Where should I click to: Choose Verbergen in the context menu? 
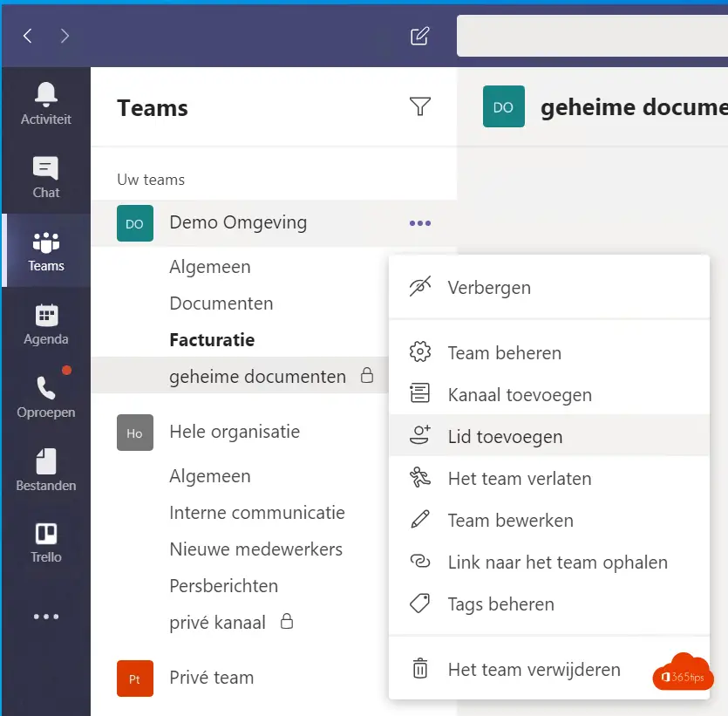549,288
